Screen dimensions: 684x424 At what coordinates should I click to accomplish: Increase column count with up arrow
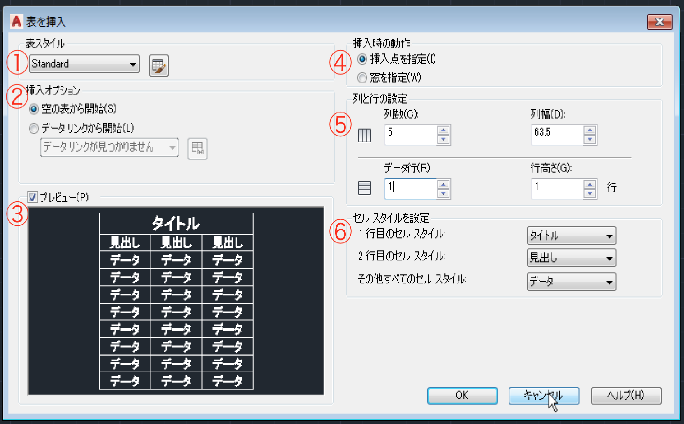tap(443, 130)
